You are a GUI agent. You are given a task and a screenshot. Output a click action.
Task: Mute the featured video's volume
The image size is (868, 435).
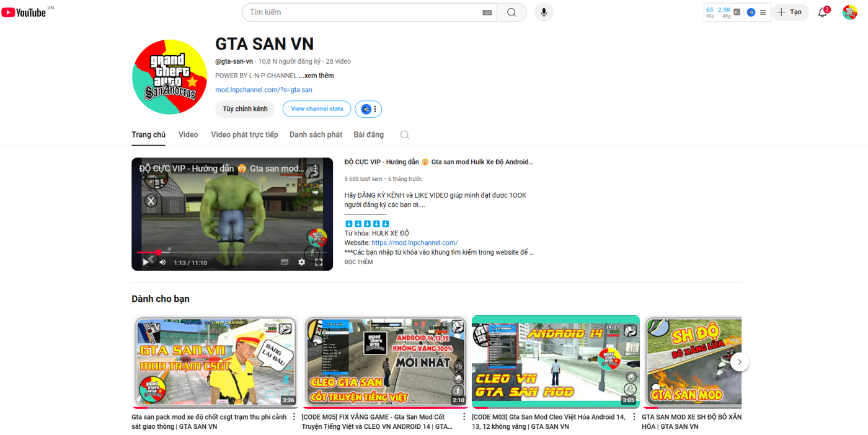point(162,262)
